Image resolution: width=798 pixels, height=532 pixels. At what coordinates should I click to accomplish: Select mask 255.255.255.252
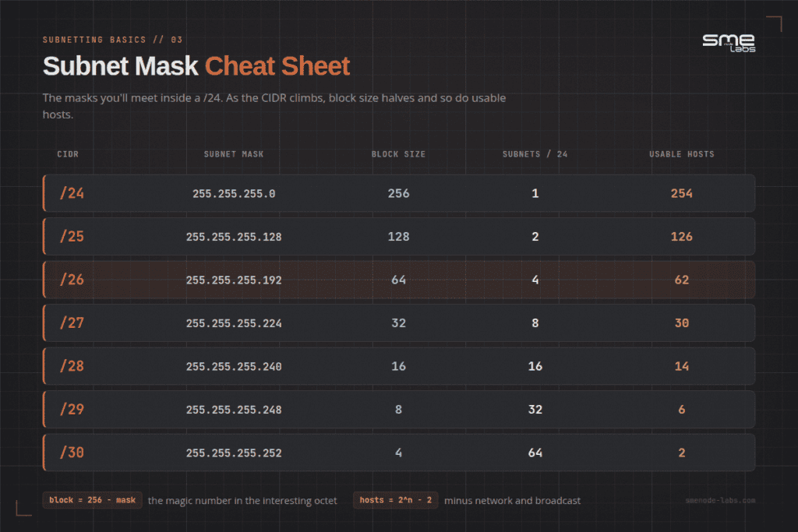tap(234, 453)
